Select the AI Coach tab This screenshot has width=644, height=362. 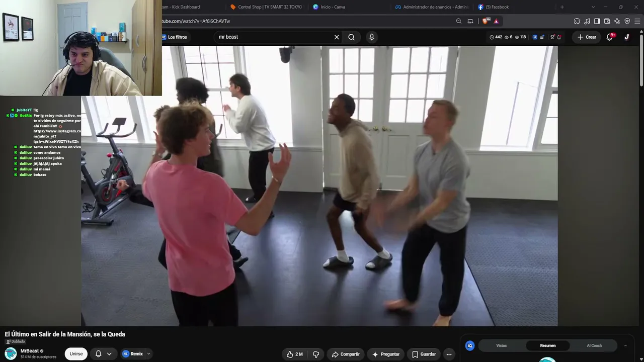594,345
